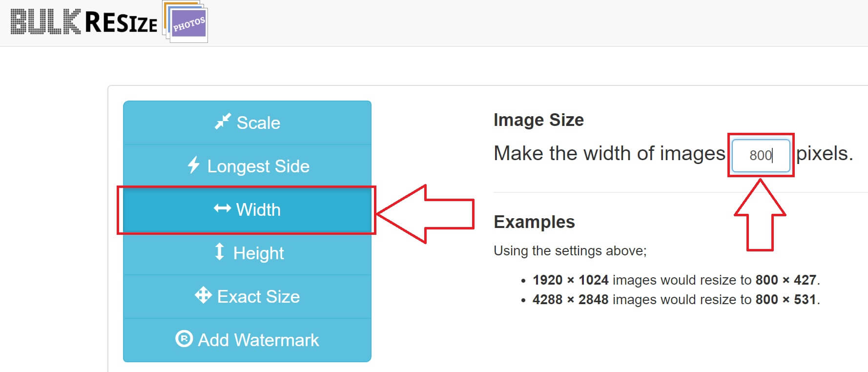Viewport: 868px width, 372px height.
Task: Click the Width horizontal double-arrow icon
Action: (x=222, y=209)
